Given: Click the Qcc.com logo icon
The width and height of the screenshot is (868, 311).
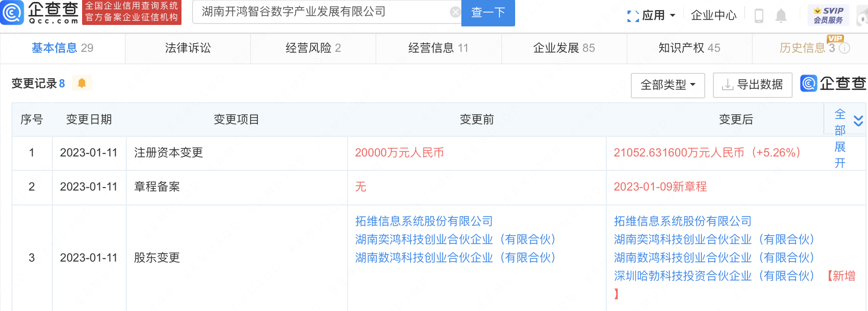Looking at the screenshot, I should (12, 12).
